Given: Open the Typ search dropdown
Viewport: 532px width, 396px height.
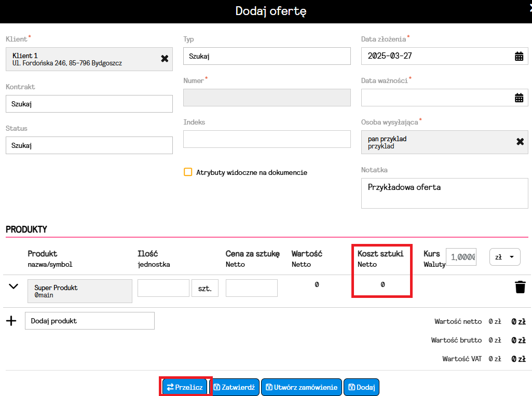Looking at the screenshot, I should pos(267,56).
